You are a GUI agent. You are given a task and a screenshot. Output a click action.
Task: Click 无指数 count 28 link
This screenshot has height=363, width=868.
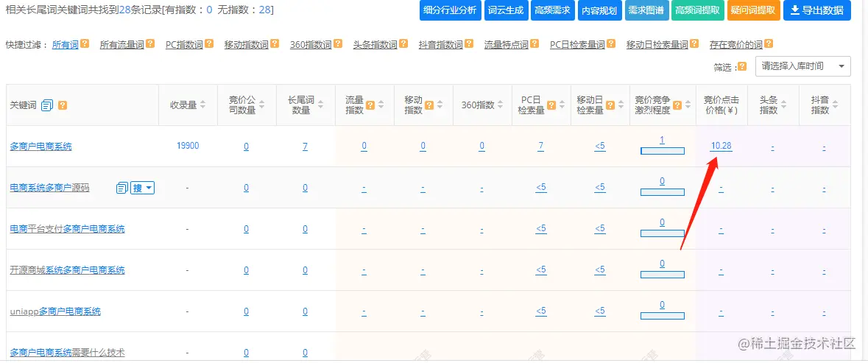point(264,10)
